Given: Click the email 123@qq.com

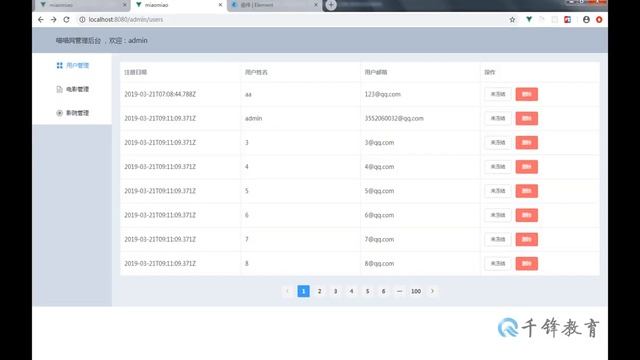Looking at the screenshot, I should [x=383, y=94].
